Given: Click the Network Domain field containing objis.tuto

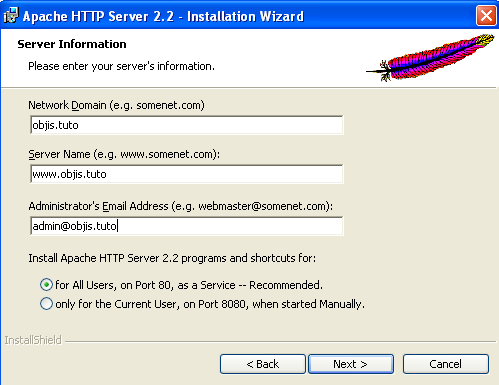Looking at the screenshot, I should 187,125.
